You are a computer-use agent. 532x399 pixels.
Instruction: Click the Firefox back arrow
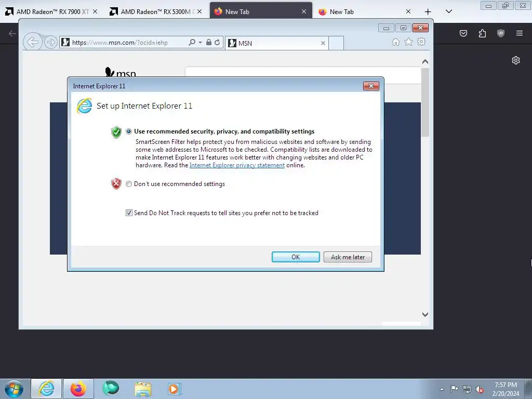pos(12,33)
